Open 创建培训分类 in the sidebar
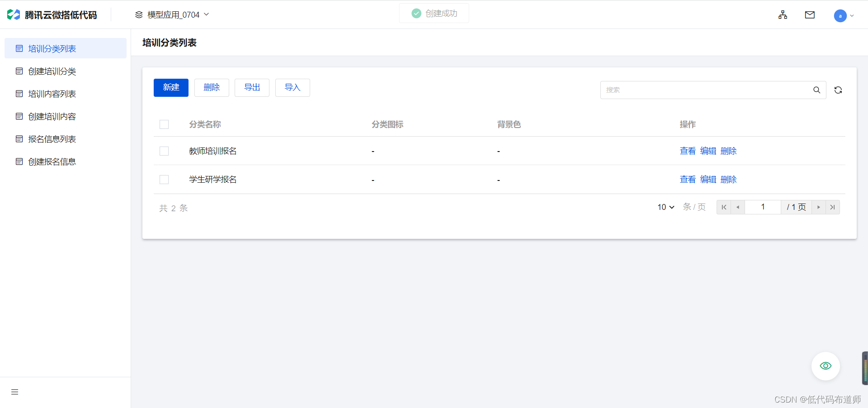Image resolution: width=868 pixels, height=408 pixels. (x=66, y=71)
